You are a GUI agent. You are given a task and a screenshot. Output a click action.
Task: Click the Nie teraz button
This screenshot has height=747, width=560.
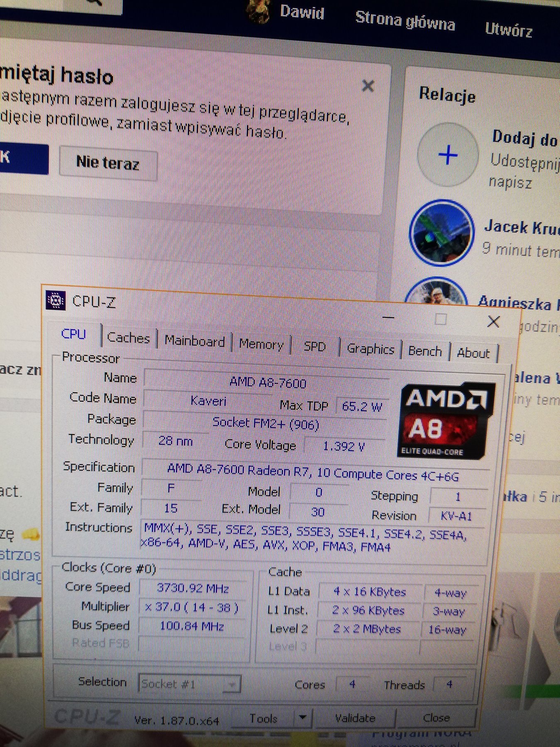pyautogui.click(x=108, y=163)
